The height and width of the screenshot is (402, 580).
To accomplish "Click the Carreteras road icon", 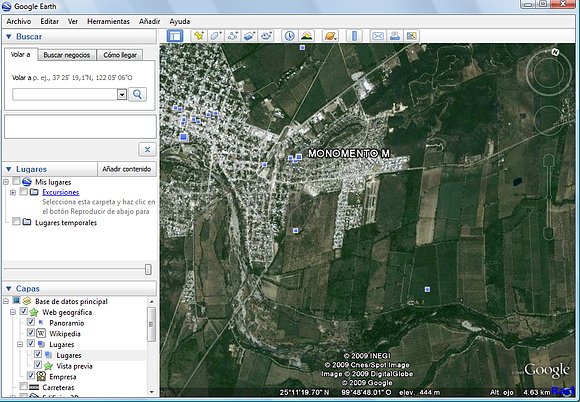I will 34,387.
